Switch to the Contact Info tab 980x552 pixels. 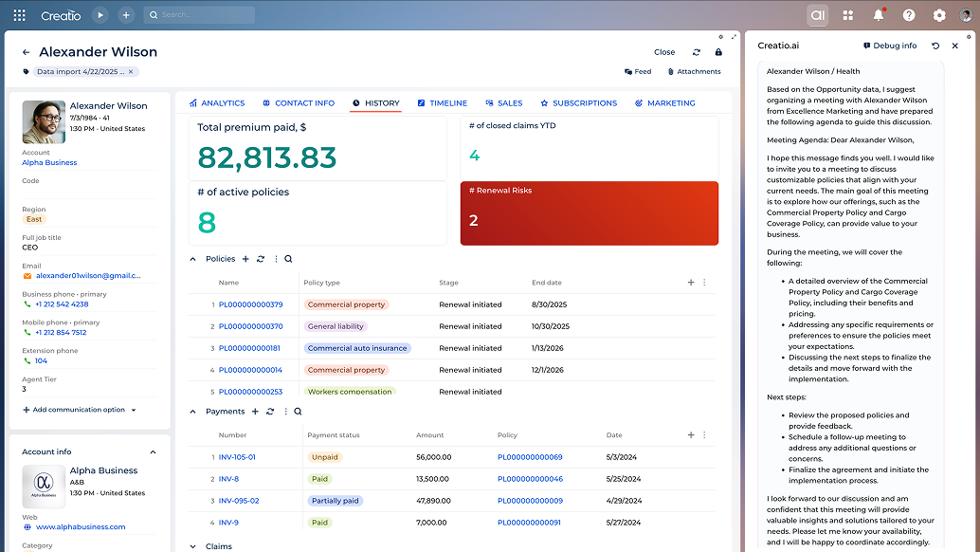tap(299, 103)
